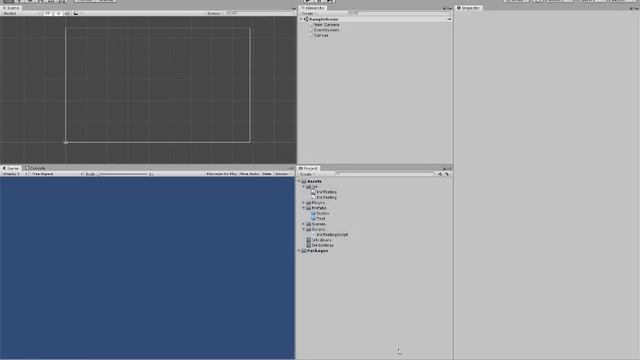The width and height of the screenshot is (640, 360).
Task: Select Main Camera in Hierarchy
Action: 326,24
